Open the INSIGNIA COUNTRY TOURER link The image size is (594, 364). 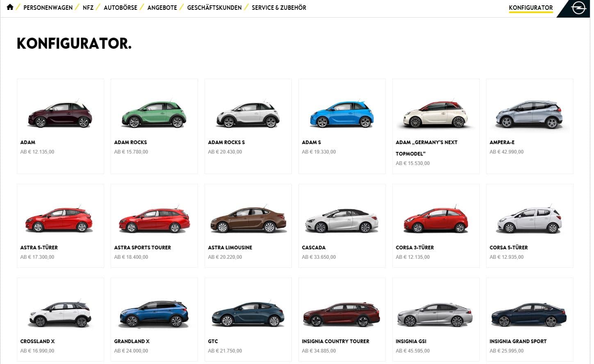(335, 341)
